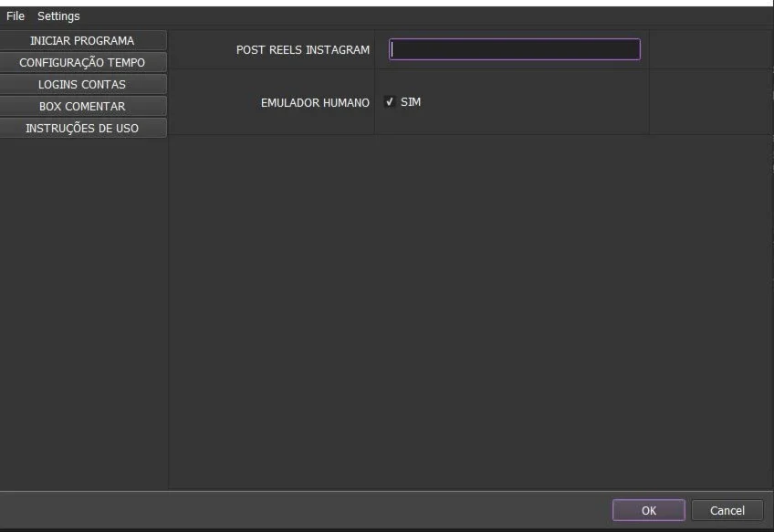Open the LOGINS CONTAS section
This screenshot has height=532, width=774.
82,84
